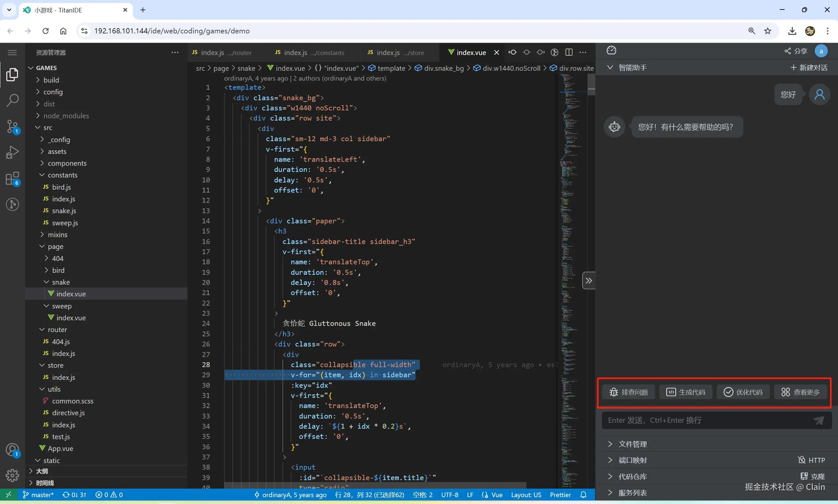Click the editor minimap
The image size is (838, 504).
coord(573,281)
